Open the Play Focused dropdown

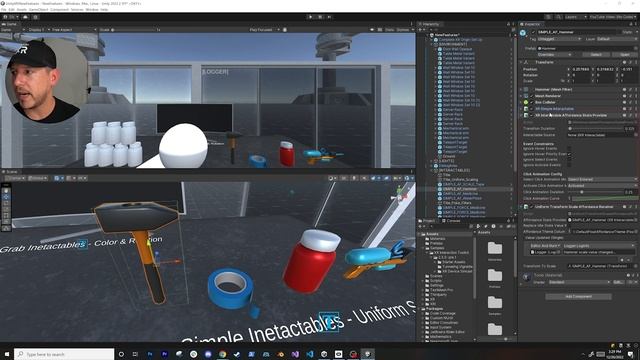pos(264,30)
